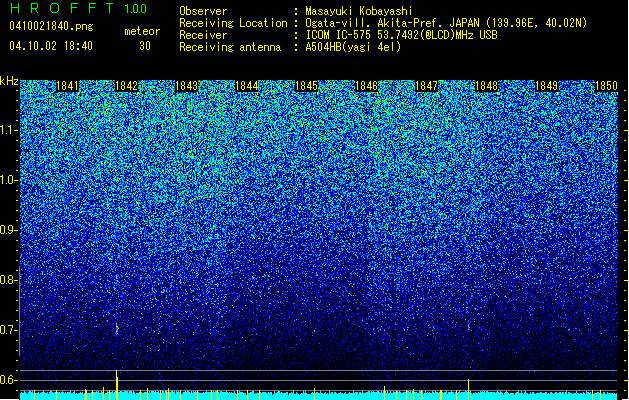Viewport: 629px width, 400px height.
Task: Click the meteor count value 30
Action: click(x=145, y=46)
